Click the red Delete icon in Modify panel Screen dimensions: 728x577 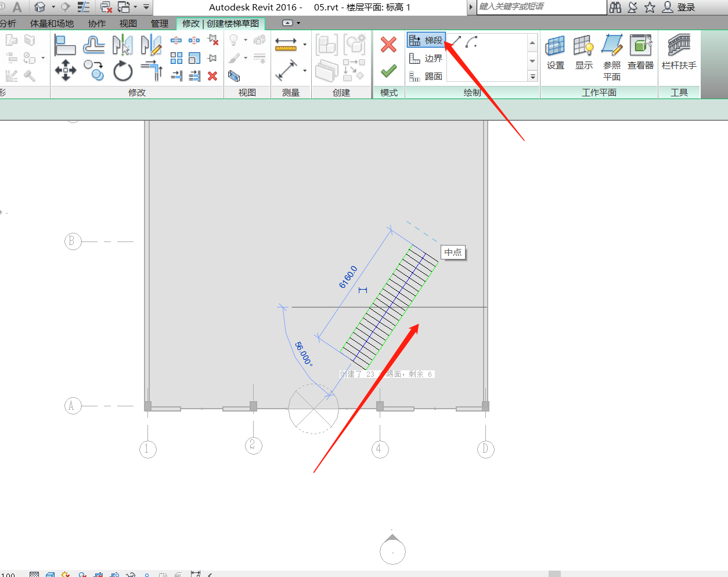coord(212,76)
